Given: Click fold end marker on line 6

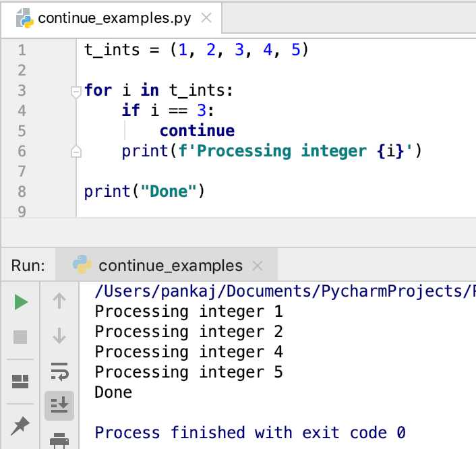Looking at the screenshot, I should click(x=76, y=151).
